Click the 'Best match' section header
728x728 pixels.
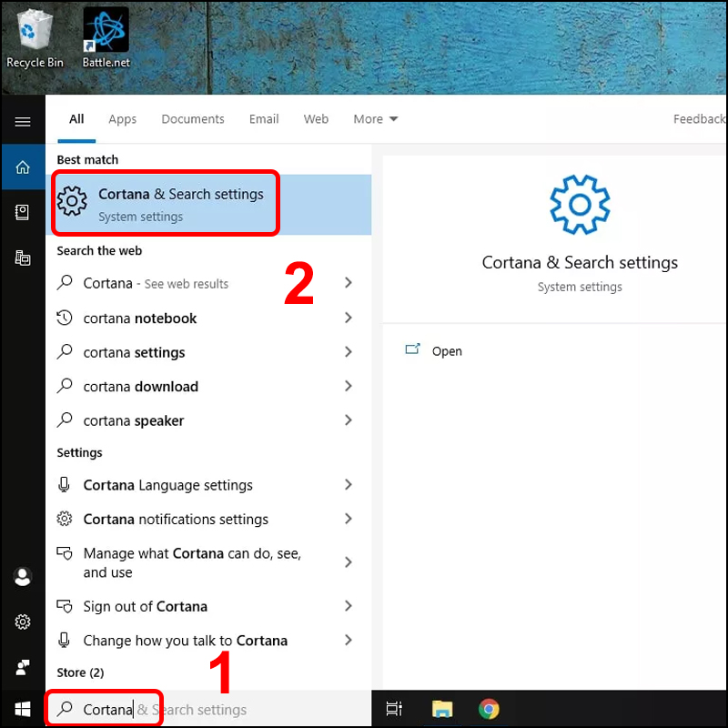[x=87, y=160]
